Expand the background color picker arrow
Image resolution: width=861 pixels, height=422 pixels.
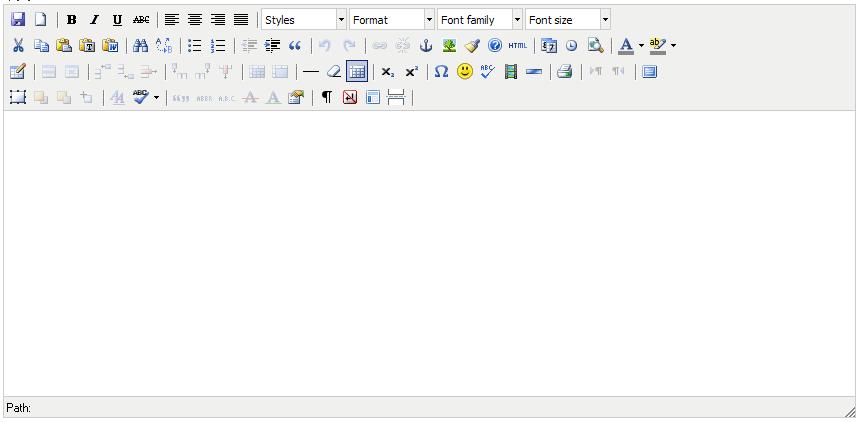coord(673,46)
